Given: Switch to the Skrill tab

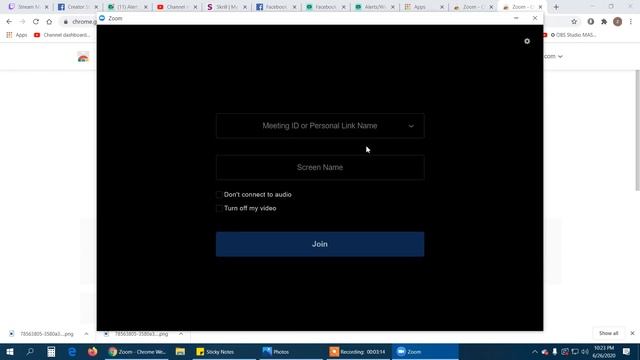Looking at the screenshot, I should click(x=227, y=7).
